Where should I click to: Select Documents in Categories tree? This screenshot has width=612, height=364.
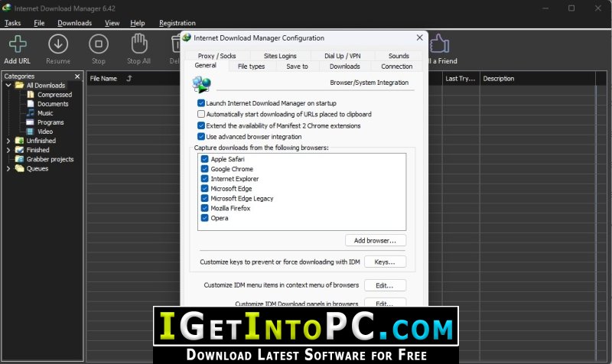click(53, 104)
